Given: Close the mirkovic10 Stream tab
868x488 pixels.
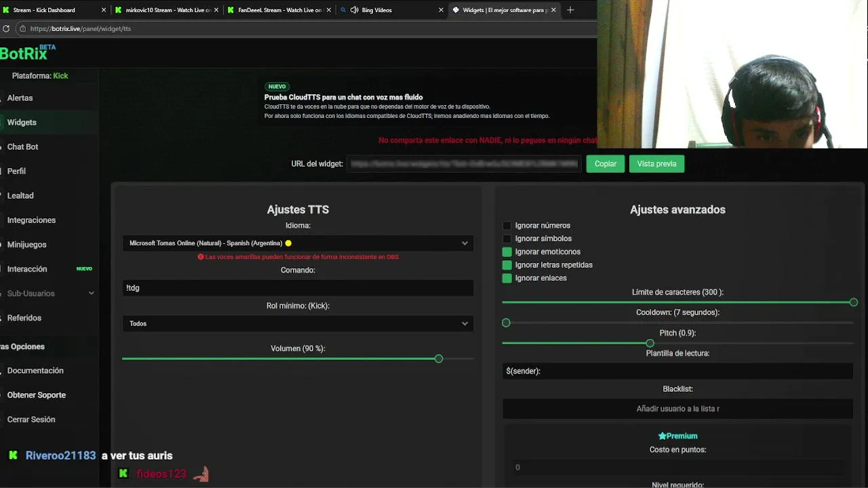Looking at the screenshot, I should (x=216, y=10).
